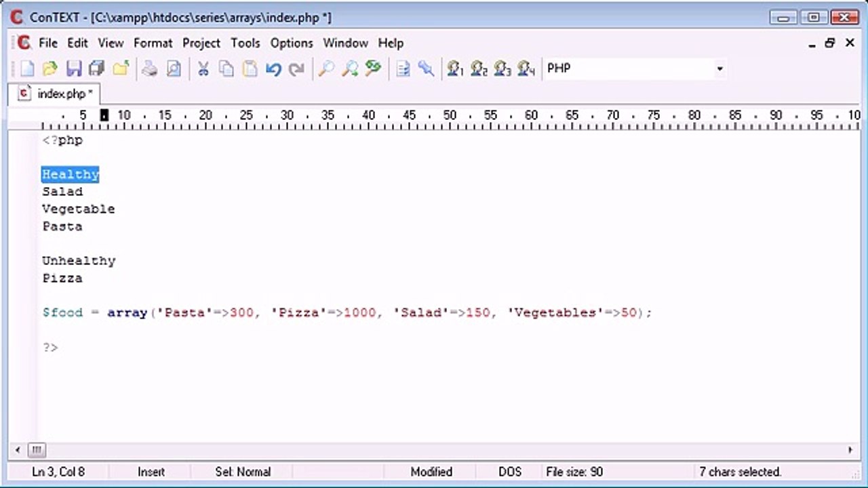This screenshot has width=868, height=488.
Task: Open the PHP highlighter dropdown
Action: click(x=719, y=68)
